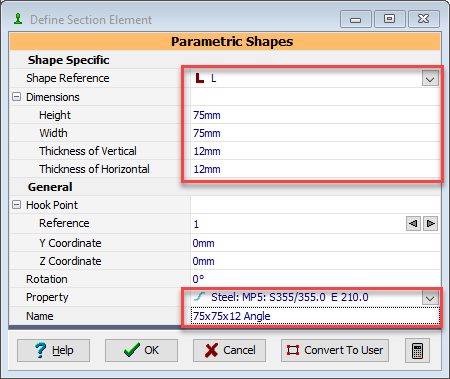Edit the Rotation value 0°
This screenshot has height=379, width=450.
click(x=315, y=279)
